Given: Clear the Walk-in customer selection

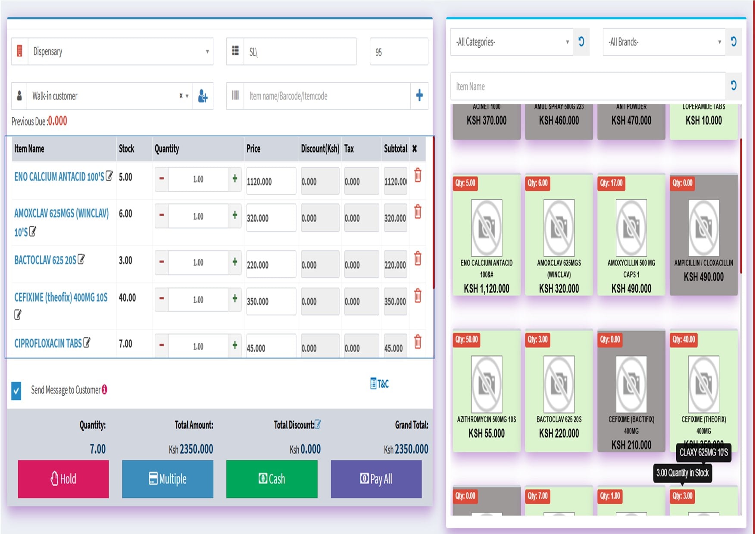Looking at the screenshot, I should pos(181,96).
